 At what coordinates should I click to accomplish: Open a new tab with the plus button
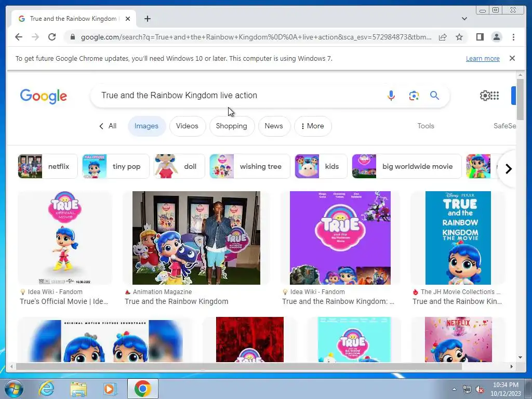coord(147,19)
